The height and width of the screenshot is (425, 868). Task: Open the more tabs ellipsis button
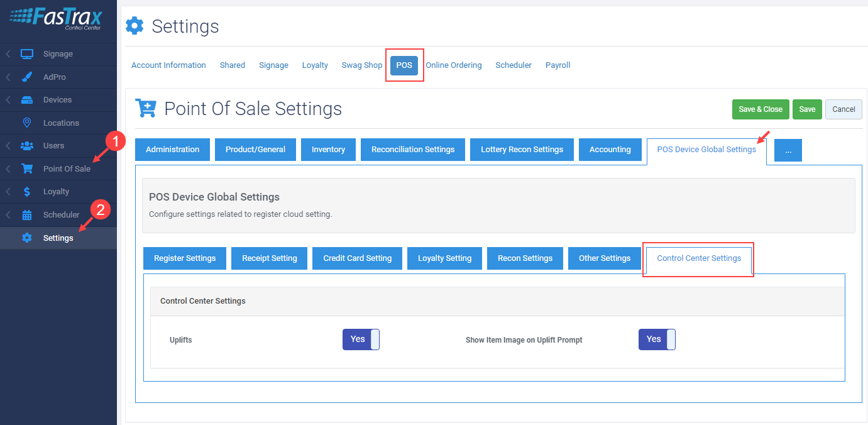point(788,150)
